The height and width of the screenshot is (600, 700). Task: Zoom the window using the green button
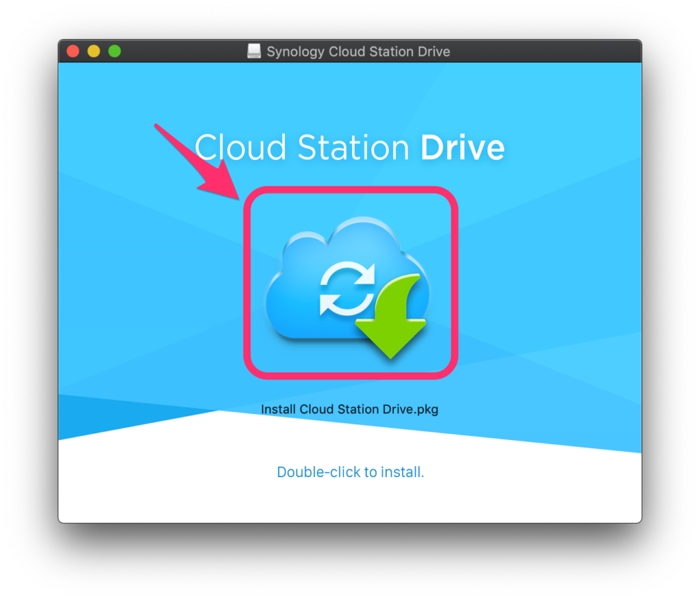tap(114, 51)
